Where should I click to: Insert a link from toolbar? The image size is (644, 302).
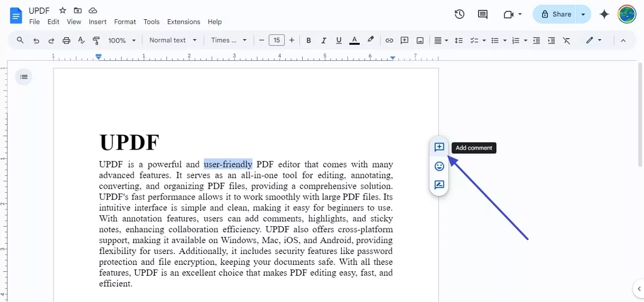pyautogui.click(x=389, y=41)
